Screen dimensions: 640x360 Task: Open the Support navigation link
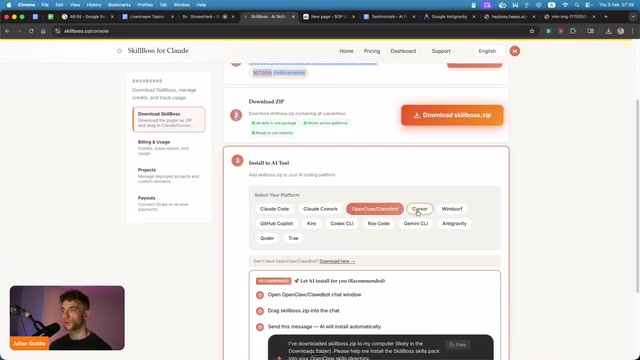coord(441,51)
